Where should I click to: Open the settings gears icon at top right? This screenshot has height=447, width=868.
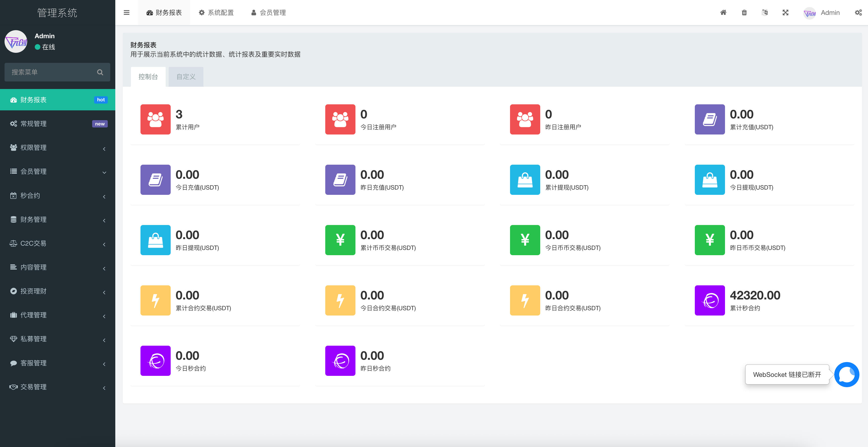tap(858, 13)
